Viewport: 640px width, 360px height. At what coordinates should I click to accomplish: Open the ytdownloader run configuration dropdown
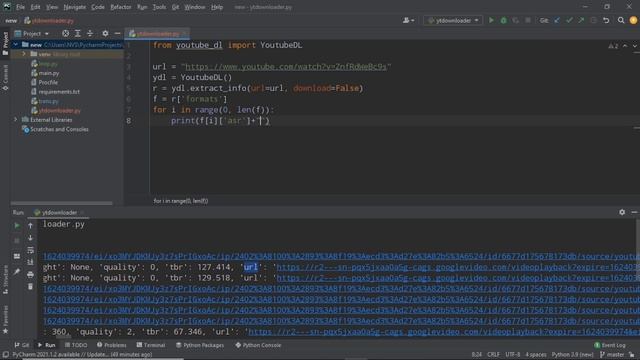coord(453,20)
